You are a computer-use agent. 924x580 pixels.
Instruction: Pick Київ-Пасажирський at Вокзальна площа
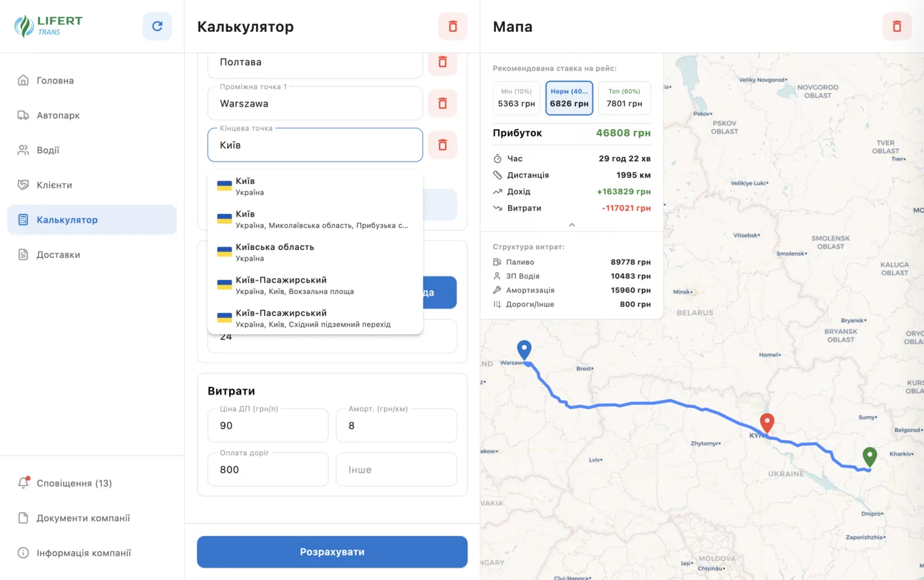(315, 285)
